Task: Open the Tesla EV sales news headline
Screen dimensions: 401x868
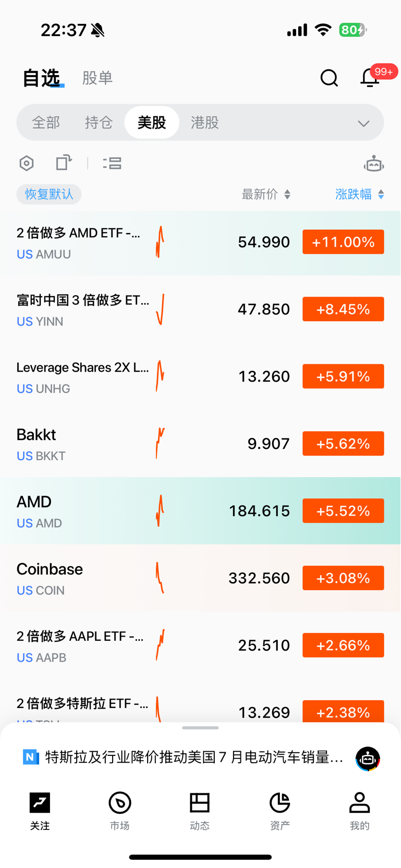Action: pyautogui.click(x=194, y=757)
